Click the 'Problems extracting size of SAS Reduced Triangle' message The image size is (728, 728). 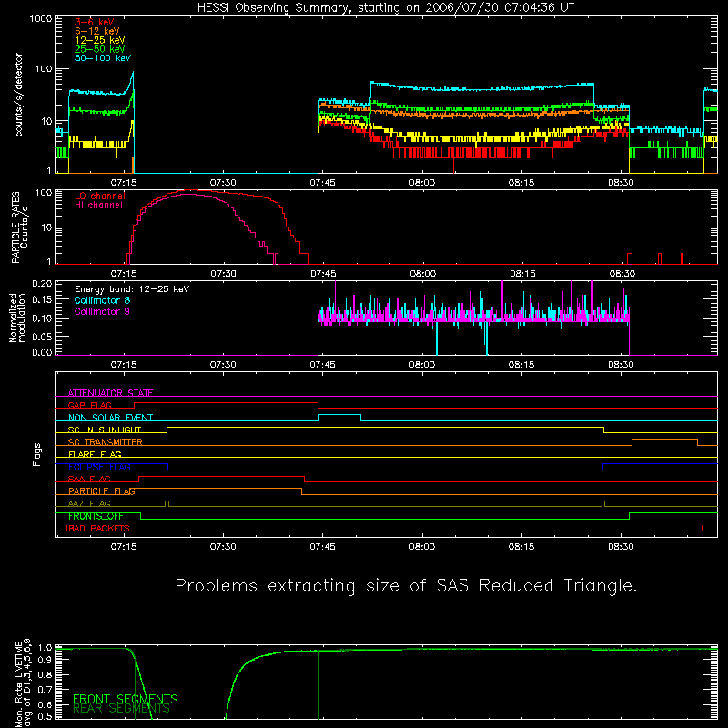[406, 586]
